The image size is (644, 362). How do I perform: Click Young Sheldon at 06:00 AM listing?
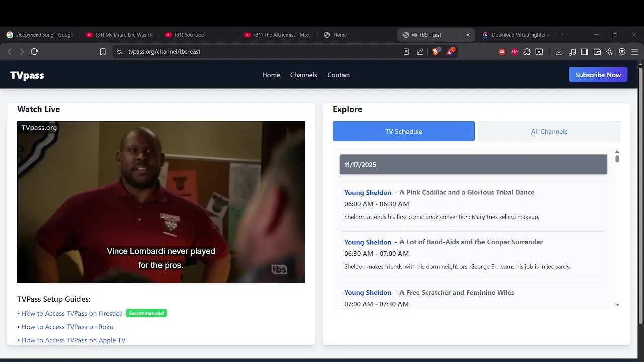[x=368, y=192]
